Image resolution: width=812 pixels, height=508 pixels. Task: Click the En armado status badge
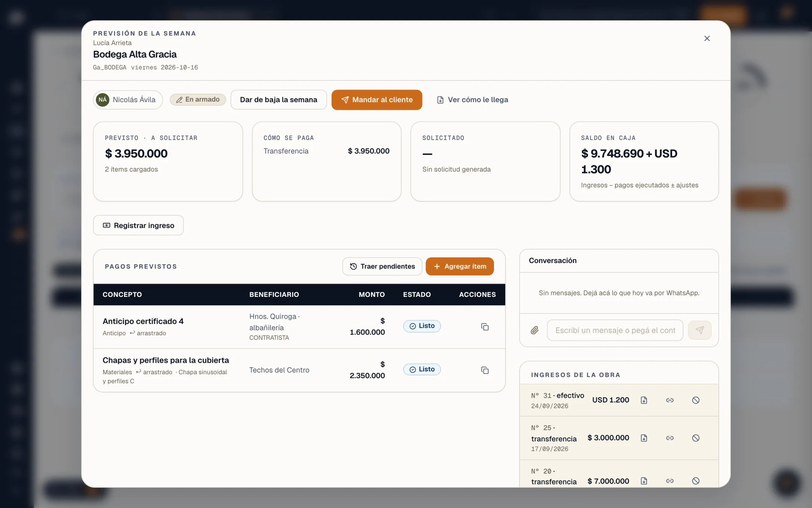pyautogui.click(x=198, y=99)
